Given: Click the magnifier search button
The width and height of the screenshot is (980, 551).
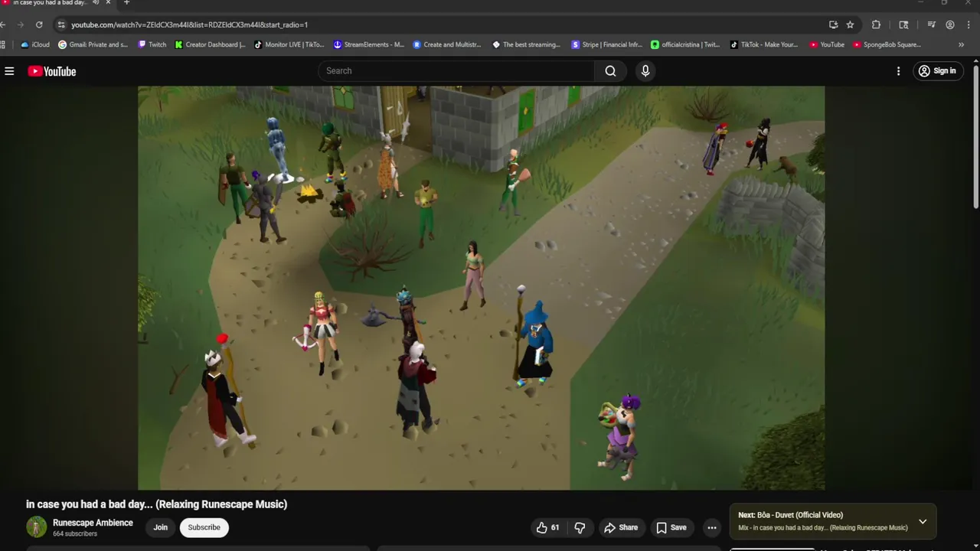Looking at the screenshot, I should [610, 71].
